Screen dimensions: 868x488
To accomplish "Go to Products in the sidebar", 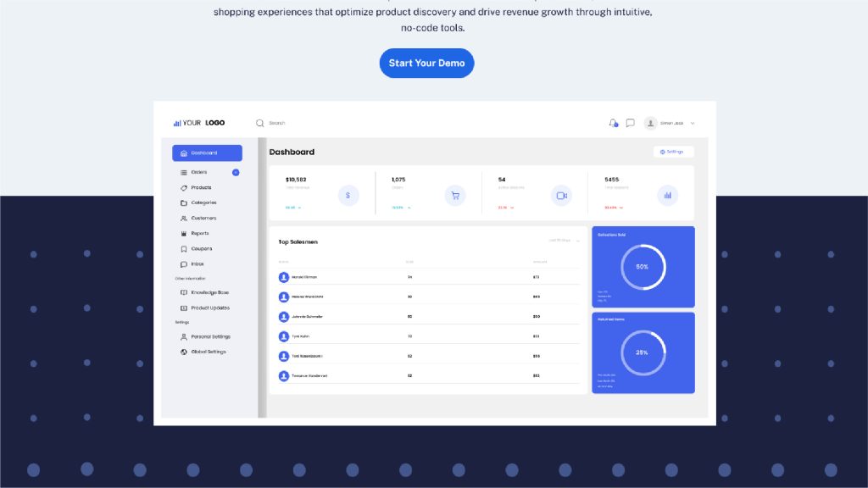I will point(201,187).
